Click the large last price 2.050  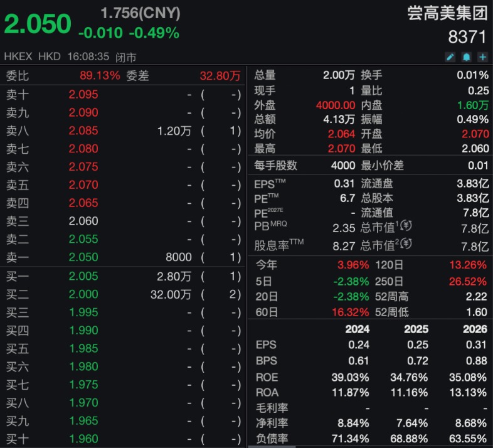pyautogui.click(x=38, y=24)
